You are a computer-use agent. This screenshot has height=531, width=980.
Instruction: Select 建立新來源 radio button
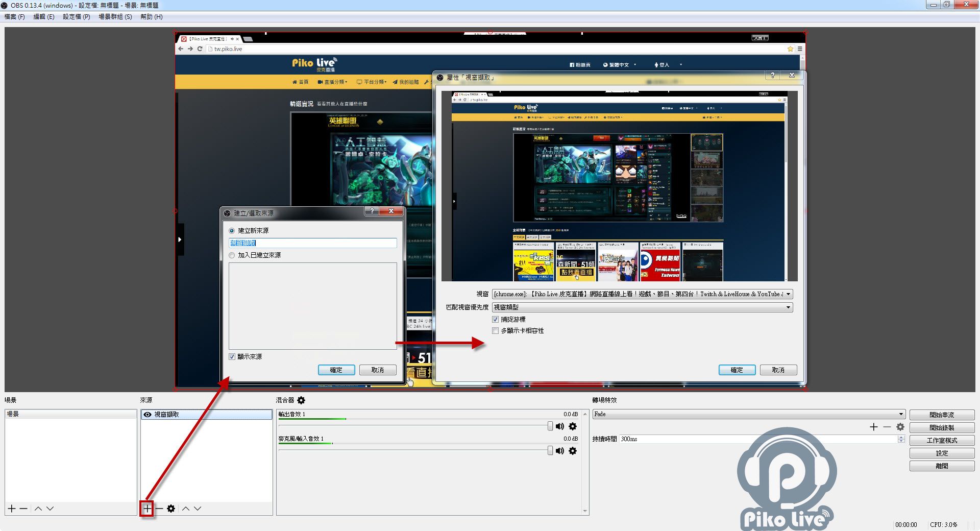[x=232, y=231]
